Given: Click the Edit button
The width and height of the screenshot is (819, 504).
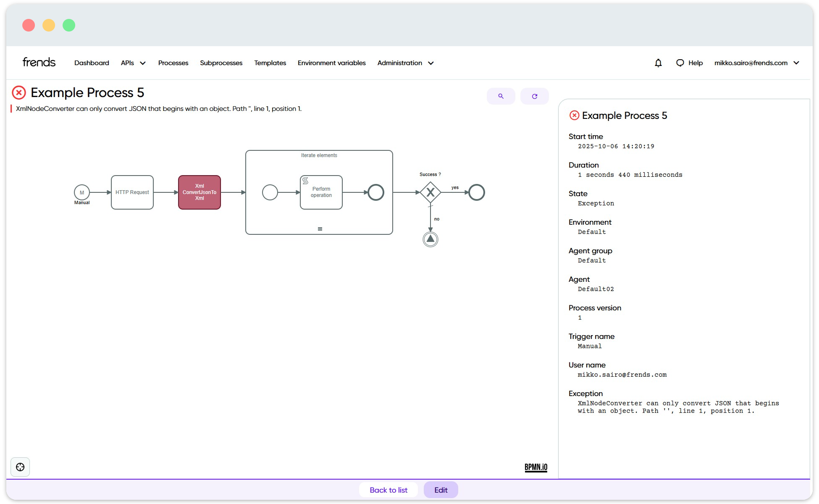Looking at the screenshot, I should click(x=441, y=490).
